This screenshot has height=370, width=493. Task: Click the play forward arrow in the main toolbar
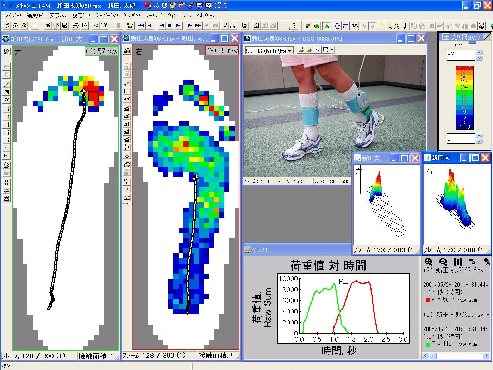[178, 25]
